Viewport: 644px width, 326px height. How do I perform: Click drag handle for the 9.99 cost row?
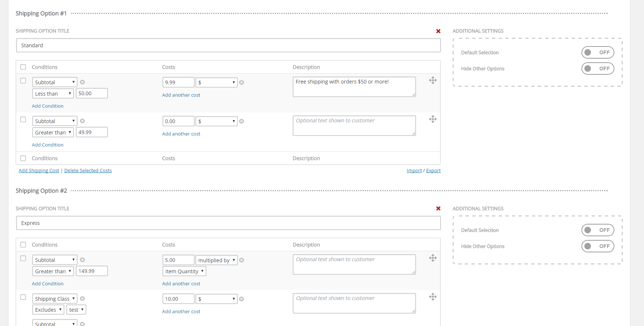433,81
